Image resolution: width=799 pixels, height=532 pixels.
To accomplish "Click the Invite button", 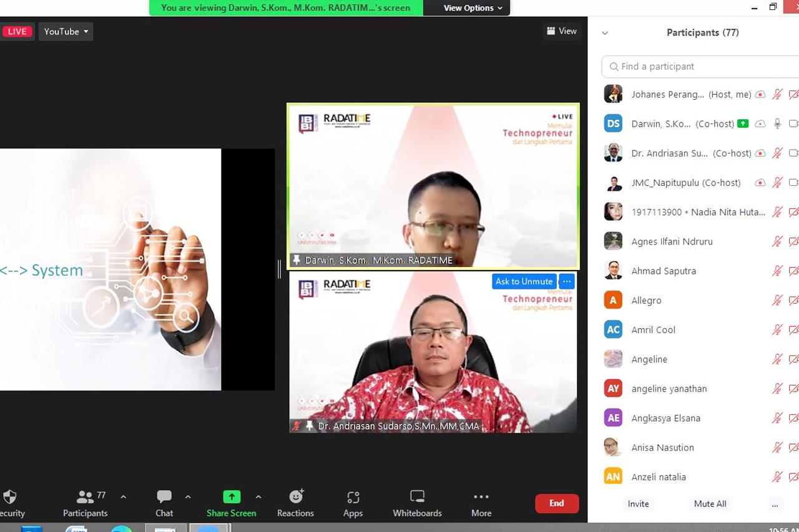I will [x=639, y=504].
